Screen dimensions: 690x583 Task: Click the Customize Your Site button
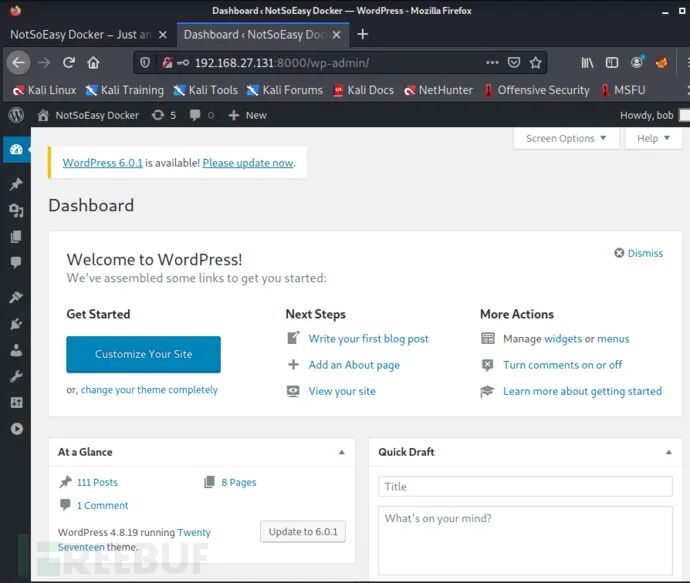(x=143, y=354)
